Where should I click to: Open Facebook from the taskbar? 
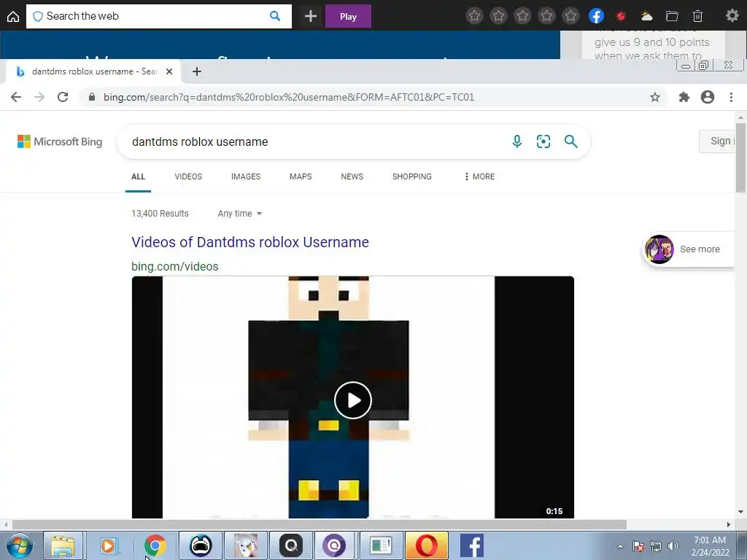pyautogui.click(x=472, y=545)
